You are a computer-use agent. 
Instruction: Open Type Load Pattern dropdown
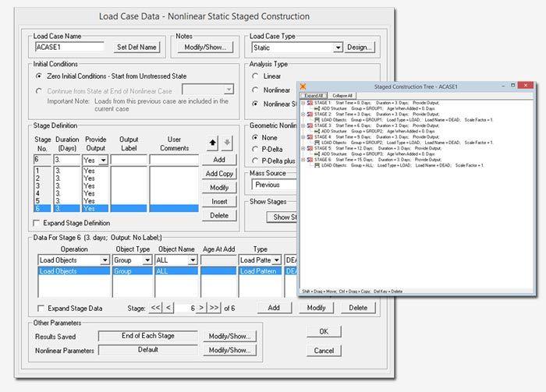[x=276, y=260]
